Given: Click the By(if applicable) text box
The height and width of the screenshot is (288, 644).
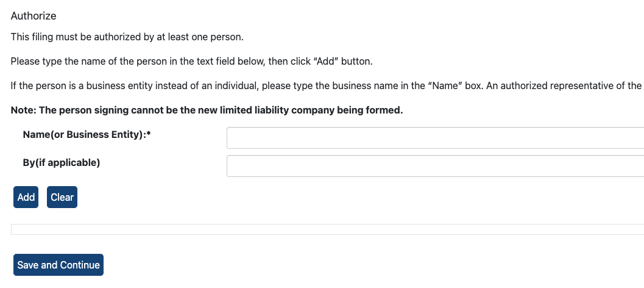Looking at the screenshot, I should click(435, 166).
